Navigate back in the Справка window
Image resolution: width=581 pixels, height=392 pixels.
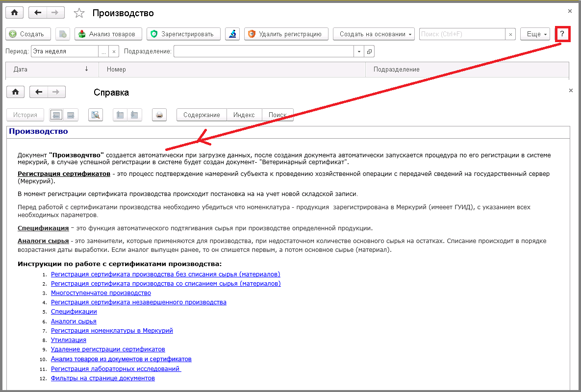click(x=39, y=92)
